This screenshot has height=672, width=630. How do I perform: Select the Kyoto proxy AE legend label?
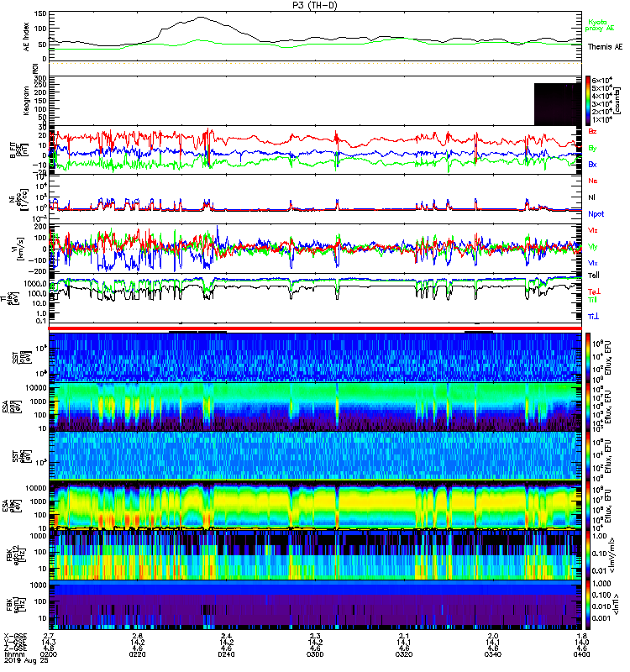600,25
